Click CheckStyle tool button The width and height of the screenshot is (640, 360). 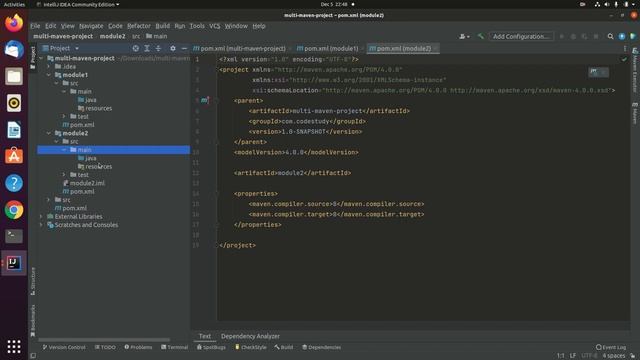[x=250, y=347]
